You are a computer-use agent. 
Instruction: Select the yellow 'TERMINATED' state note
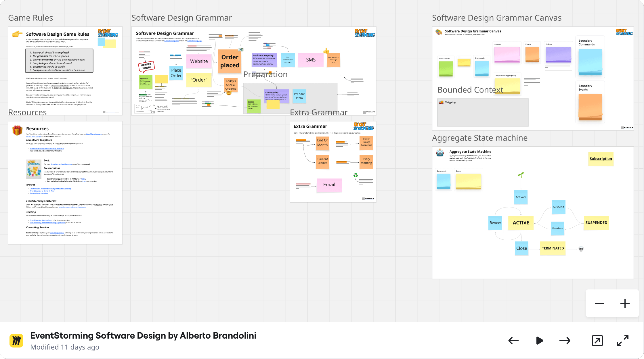pyautogui.click(x=553, y=248)
